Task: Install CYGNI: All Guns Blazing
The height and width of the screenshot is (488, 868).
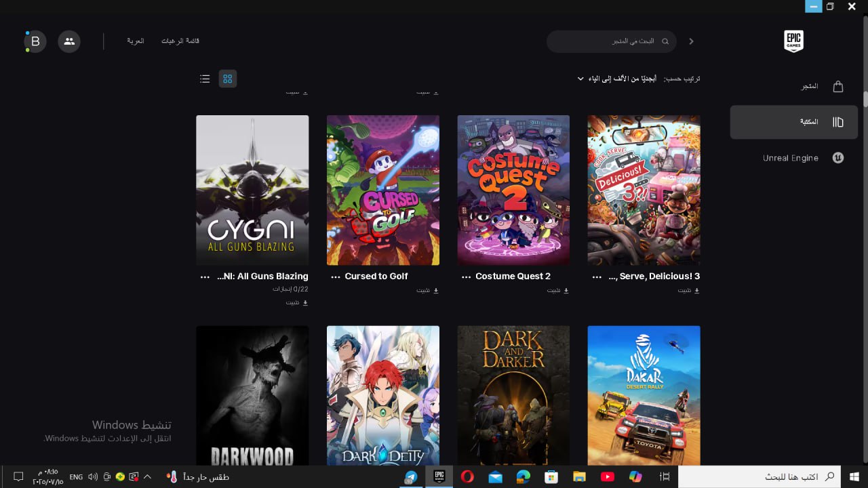Action: pos(297,302)
